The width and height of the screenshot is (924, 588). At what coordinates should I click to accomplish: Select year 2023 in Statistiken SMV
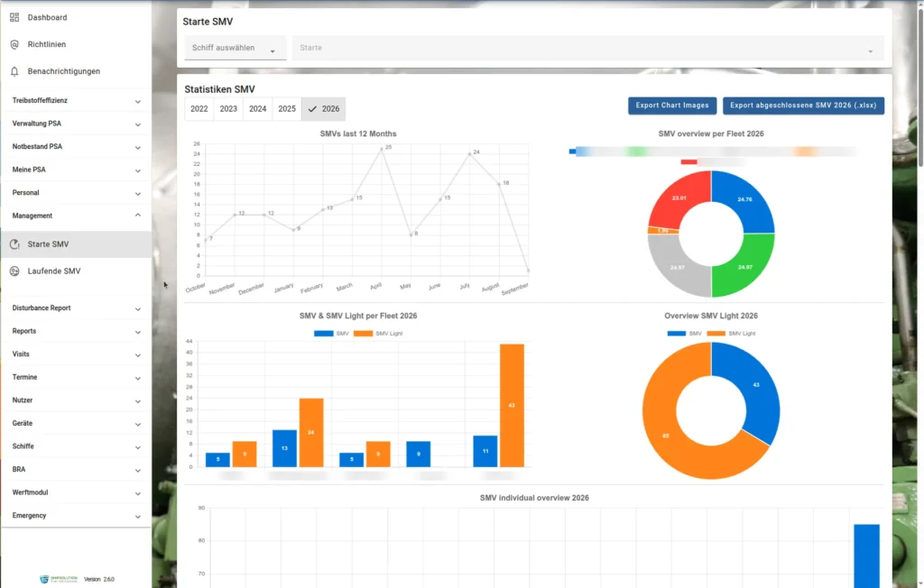tap(228, 109)
